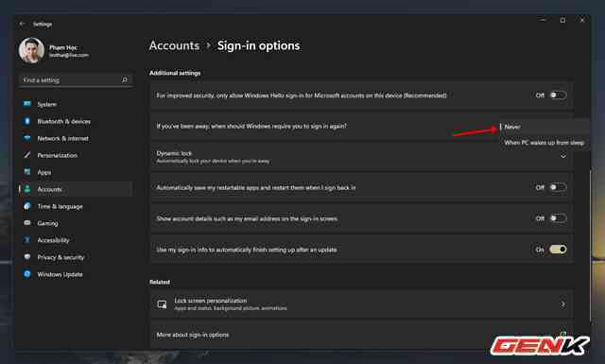Click the Privacy & security shield icon
The image size is (605, 364).
pos(27,257)
